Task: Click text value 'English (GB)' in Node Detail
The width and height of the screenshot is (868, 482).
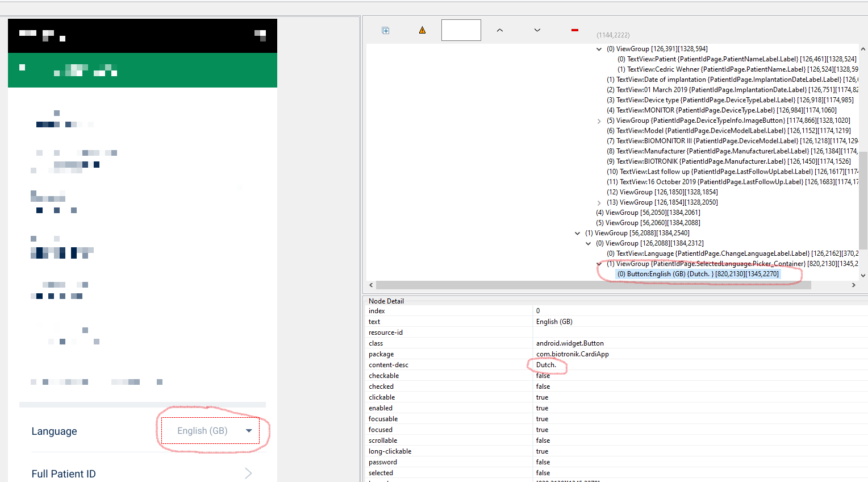Action: click(554, 322)
